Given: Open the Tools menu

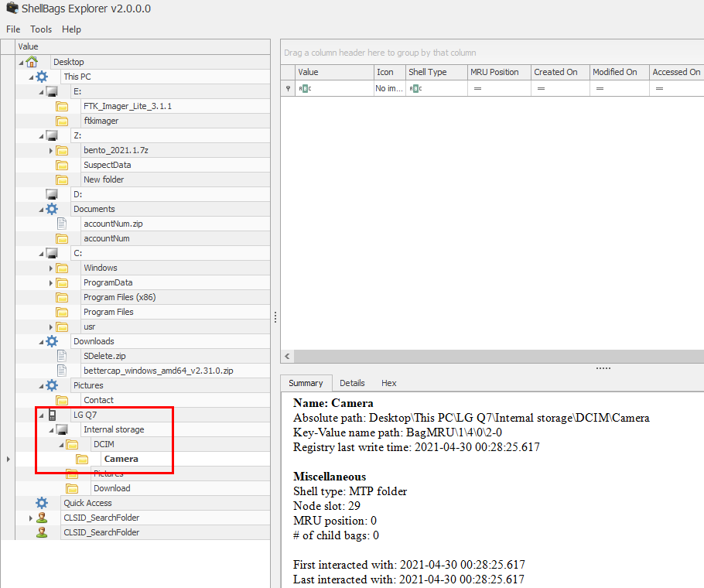Looking at the screenshot, I should (41, 29).
